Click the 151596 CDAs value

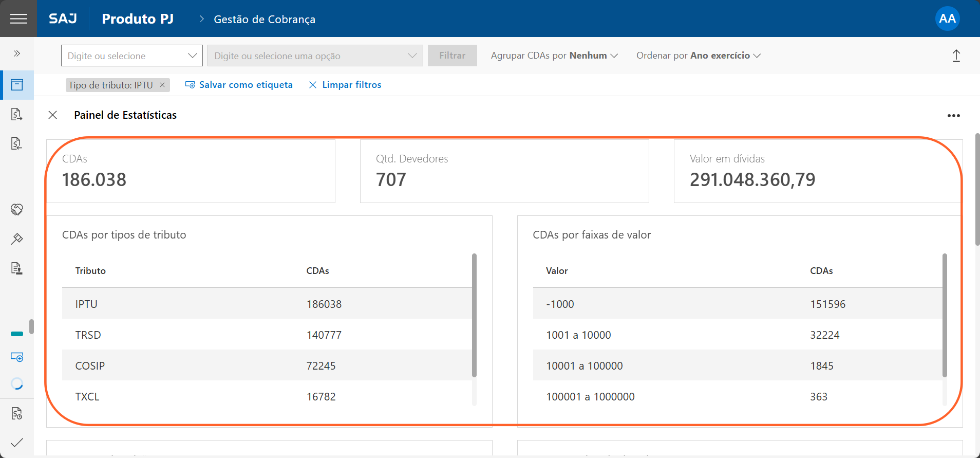coord(827,304)
